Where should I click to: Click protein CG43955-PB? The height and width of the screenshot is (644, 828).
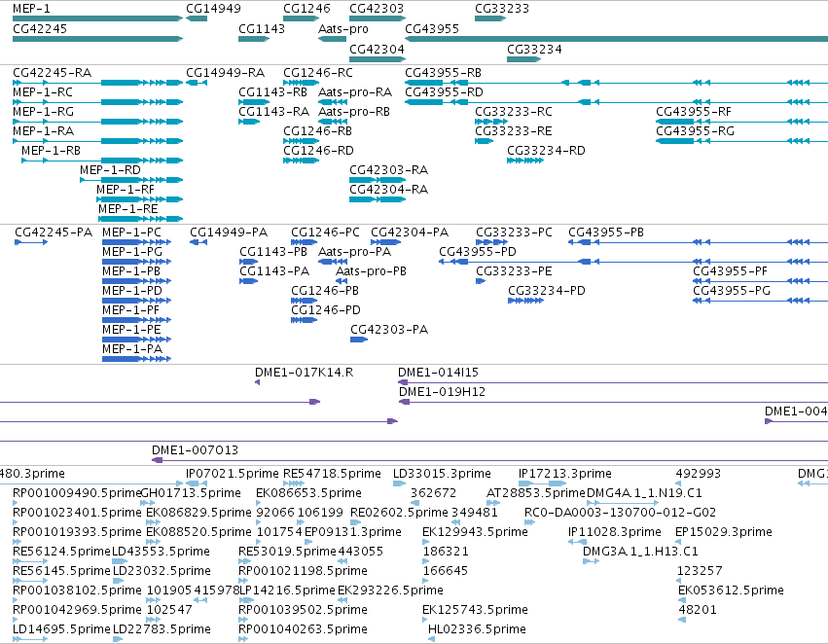point(698,242)
